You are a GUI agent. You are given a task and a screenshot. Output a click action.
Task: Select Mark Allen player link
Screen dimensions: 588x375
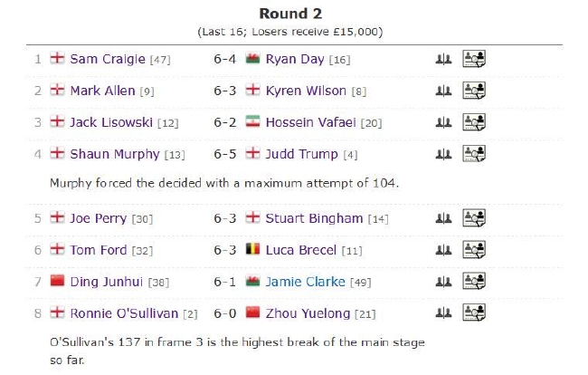[102, 91]
